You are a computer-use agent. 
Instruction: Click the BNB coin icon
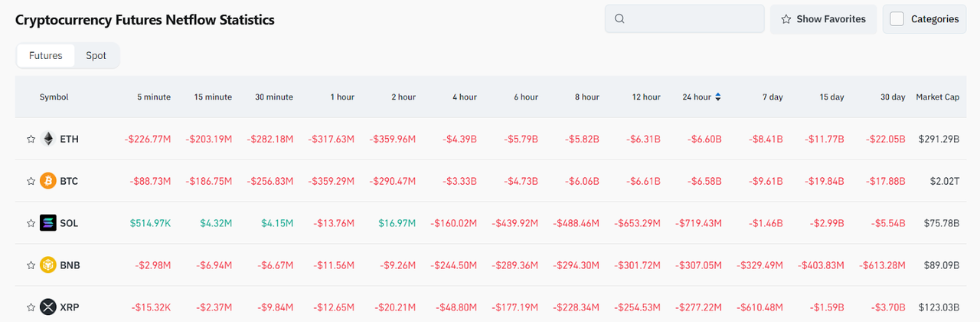[48, 265]
